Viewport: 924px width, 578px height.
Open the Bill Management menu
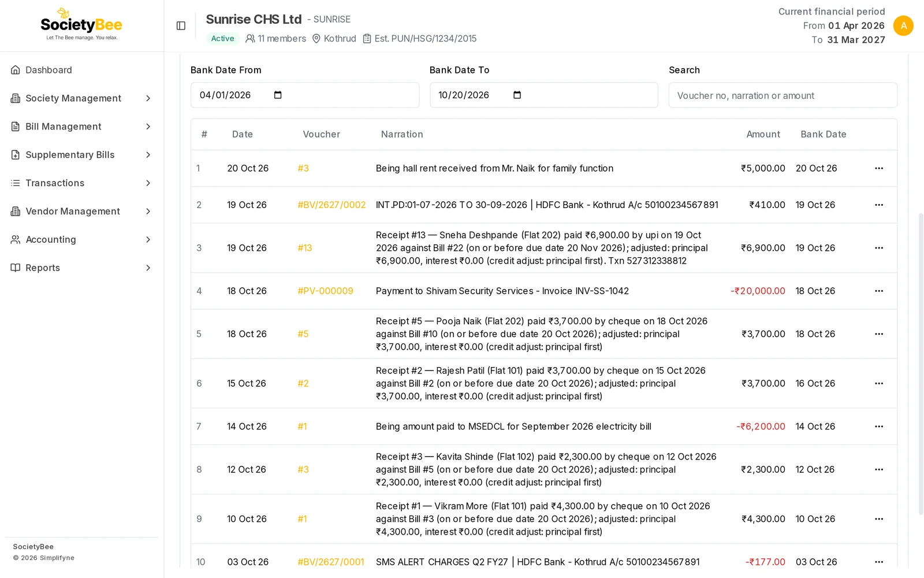(x=81, y=127)
